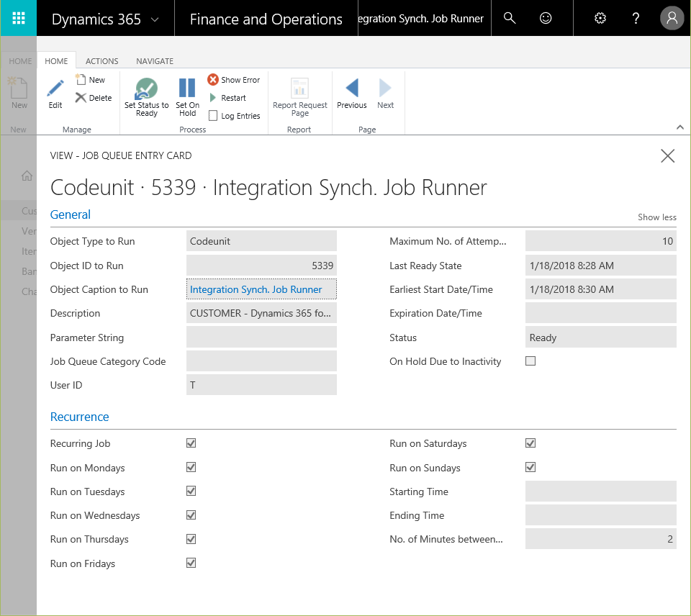
Task: Toggle the Run on Sundays checkbox
Action: click(x=530, y=467)
